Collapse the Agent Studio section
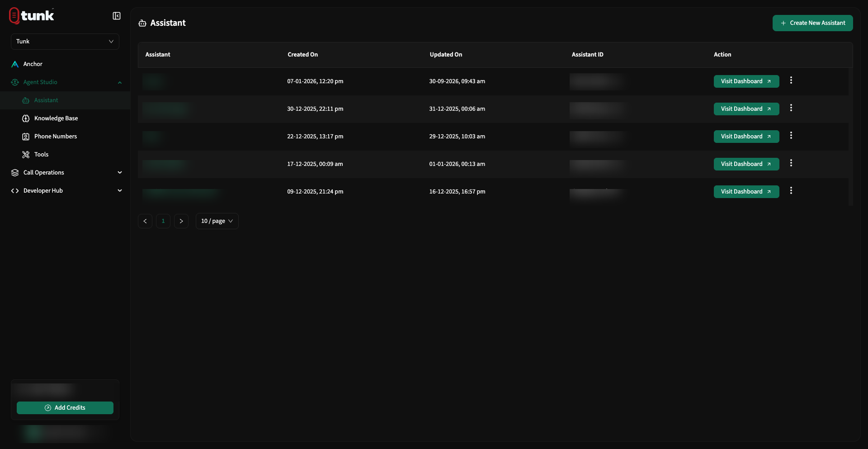 coord(120,82)
